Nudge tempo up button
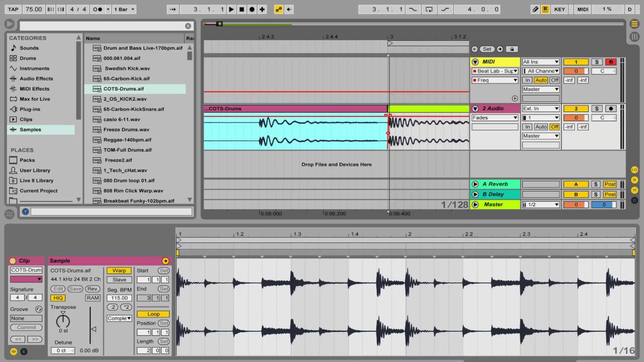Viewport: 644px width, 362px height. tap(61, 9)
